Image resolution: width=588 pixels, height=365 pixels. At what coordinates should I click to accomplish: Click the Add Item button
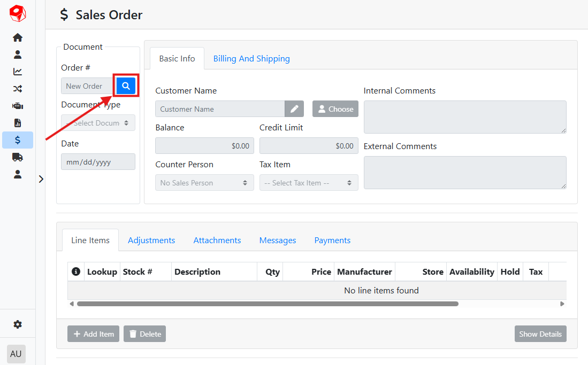point(93,334)
